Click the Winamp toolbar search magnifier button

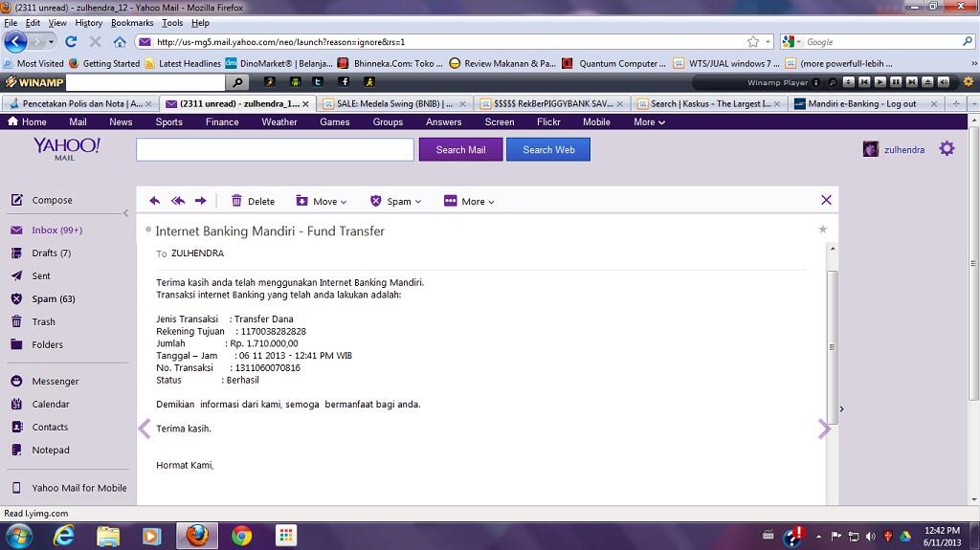(237, 82)
